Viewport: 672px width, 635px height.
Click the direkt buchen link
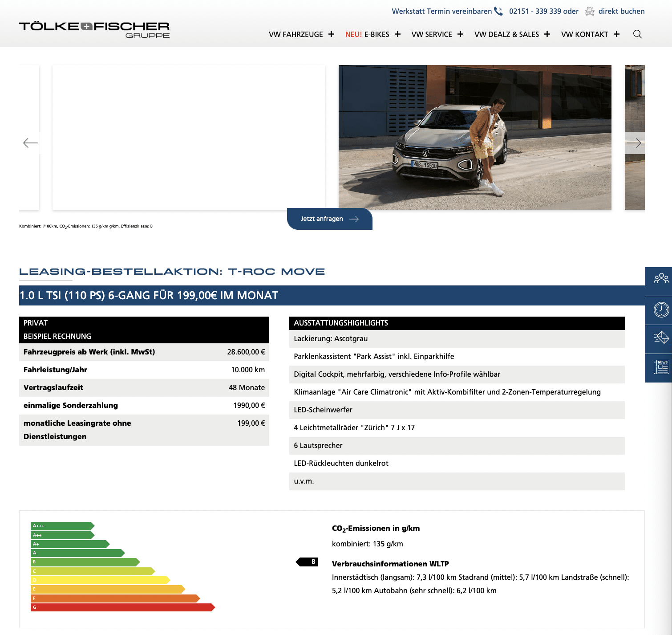click(x=621, y=11)
